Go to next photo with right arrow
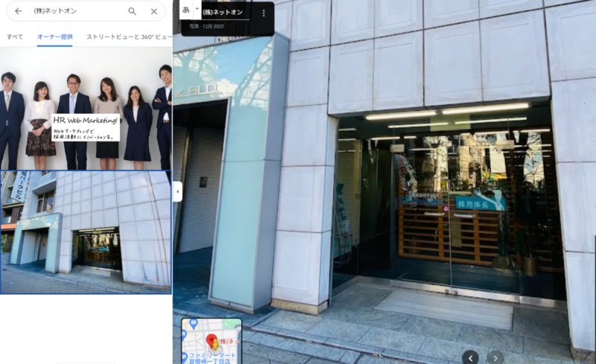 [495, 358]
